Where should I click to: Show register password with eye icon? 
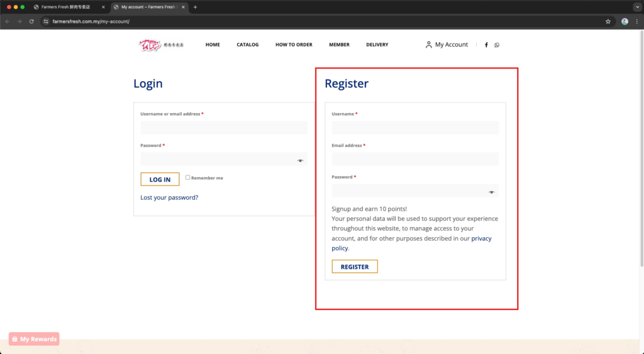pos(491,192)
